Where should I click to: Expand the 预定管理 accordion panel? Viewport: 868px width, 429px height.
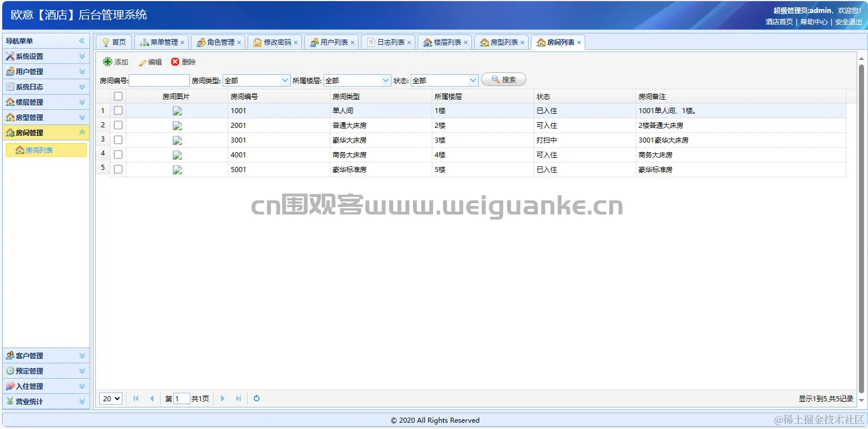click(46, 371)
